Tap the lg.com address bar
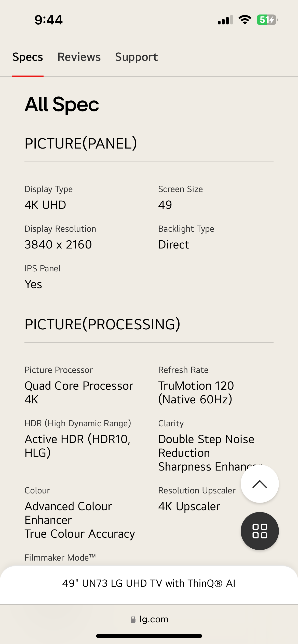This screenshot has width=298, height=644. 149,619
